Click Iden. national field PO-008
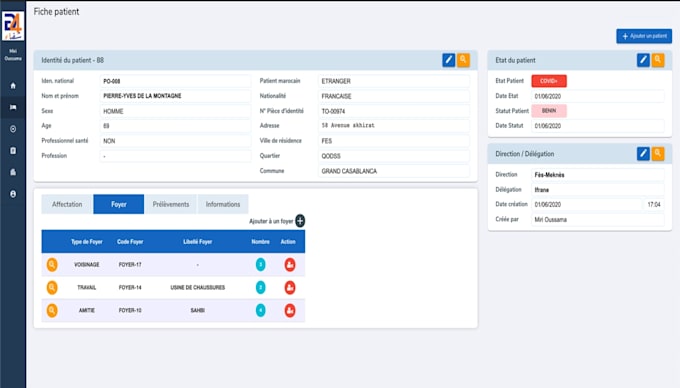The width and height of the screenshot is (680, 388). [175, 81]
